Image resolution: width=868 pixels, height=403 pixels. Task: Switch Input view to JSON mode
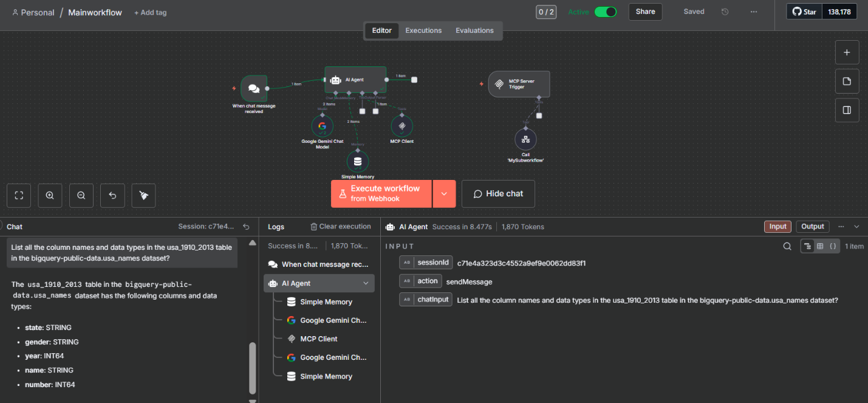click(833, 246)
